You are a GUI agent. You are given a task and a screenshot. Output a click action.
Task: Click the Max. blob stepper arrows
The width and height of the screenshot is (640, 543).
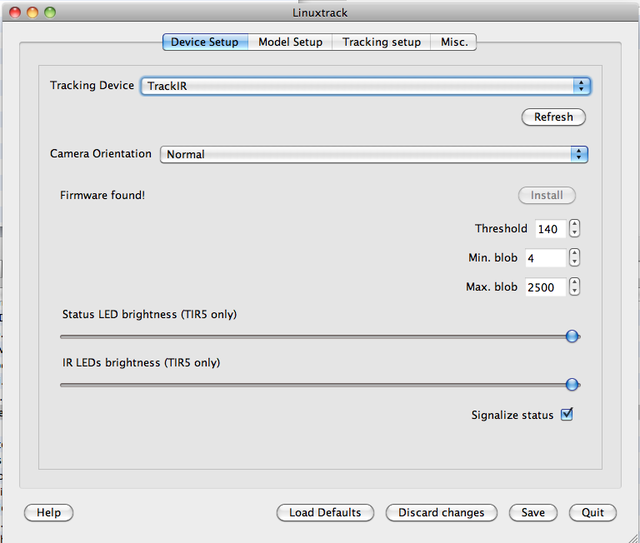pos(574,287)
